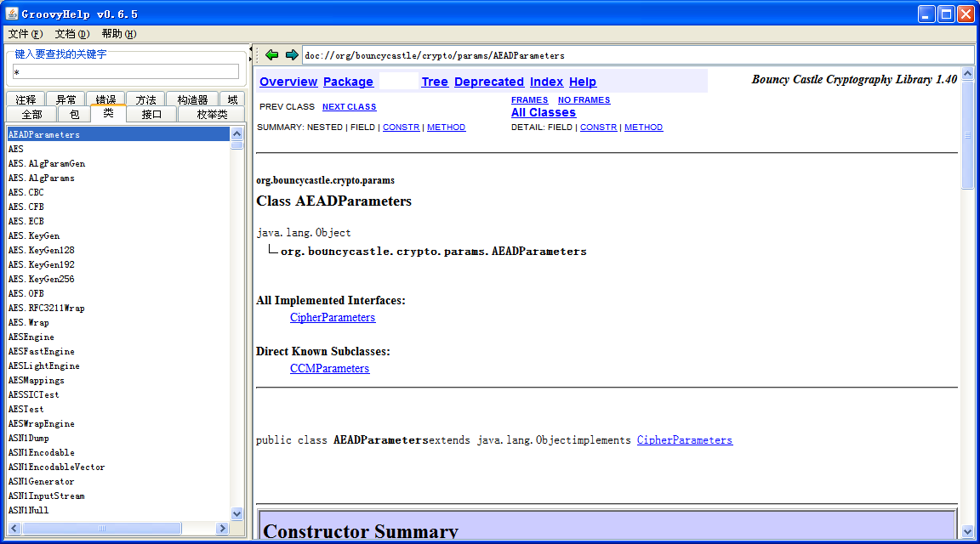Click documentation pane scroll-down arrow
The image size is (980, 544).
(967, 531)
